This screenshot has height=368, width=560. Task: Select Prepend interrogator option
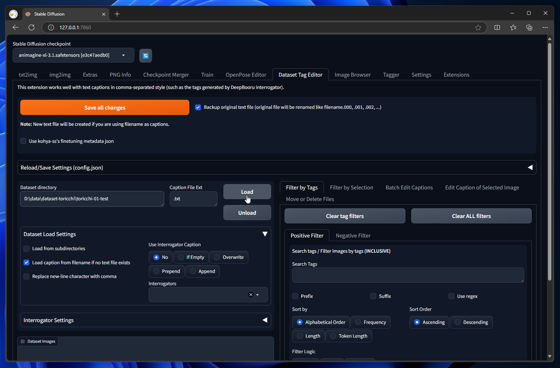click(x=166, y=272)
